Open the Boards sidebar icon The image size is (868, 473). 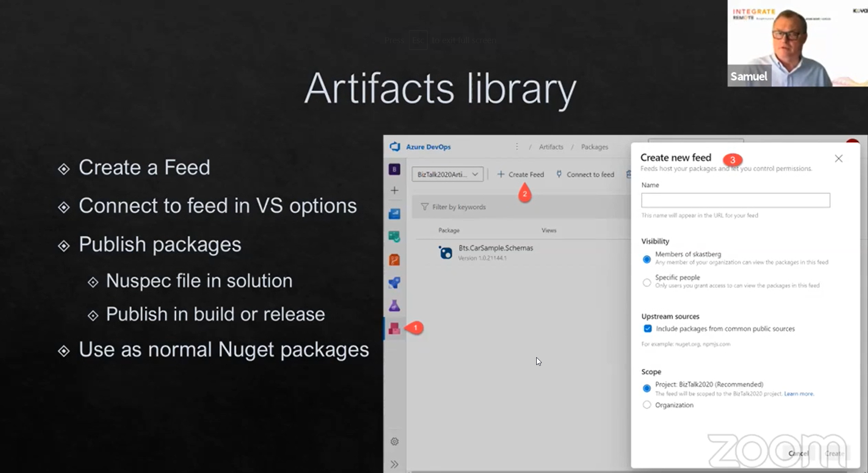(394, 237)
